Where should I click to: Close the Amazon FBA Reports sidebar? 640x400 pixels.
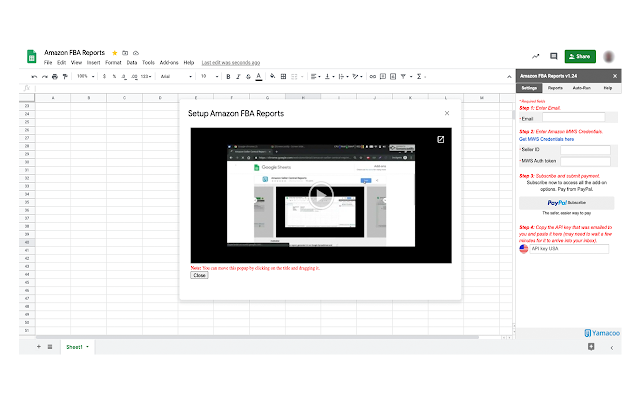615,76
